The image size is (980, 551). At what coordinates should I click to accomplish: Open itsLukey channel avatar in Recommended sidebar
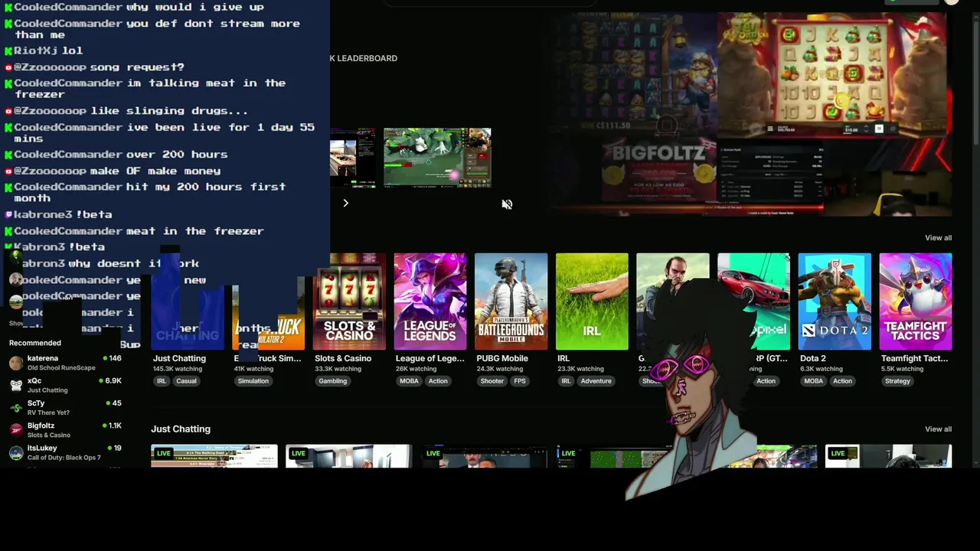[x=16, y=452]
